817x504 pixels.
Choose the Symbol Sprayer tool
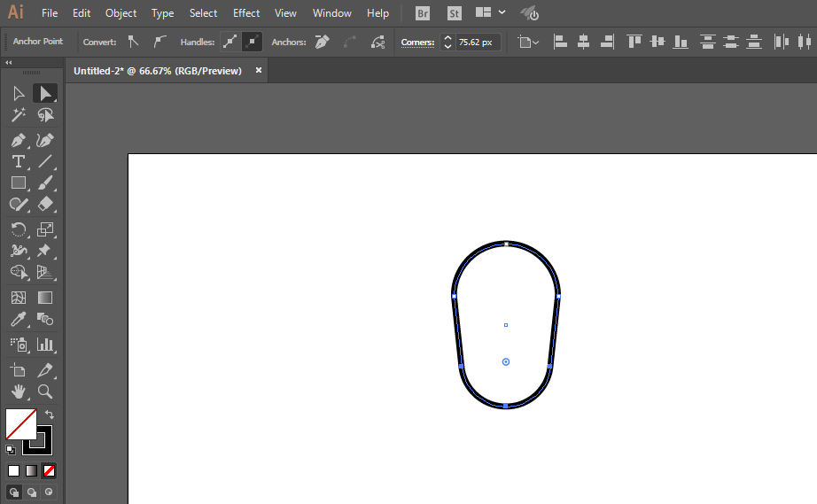[x=19, y=345]
